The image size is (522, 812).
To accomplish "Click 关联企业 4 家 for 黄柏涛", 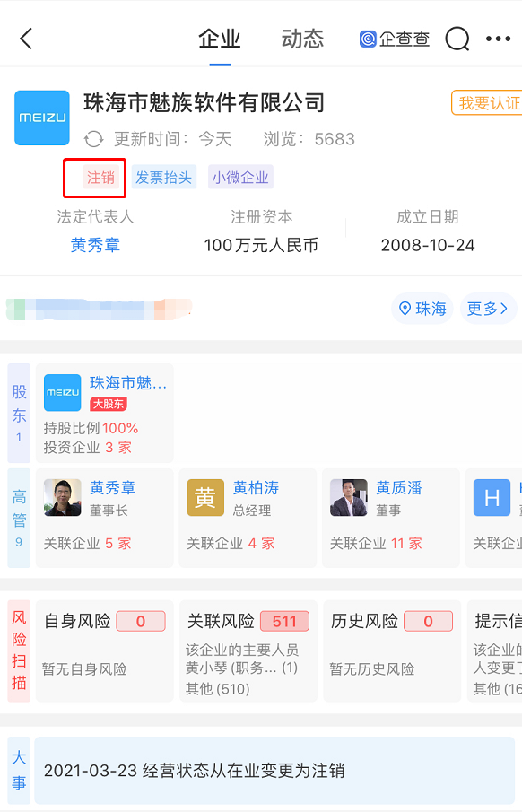I will [x=231, y=543].
